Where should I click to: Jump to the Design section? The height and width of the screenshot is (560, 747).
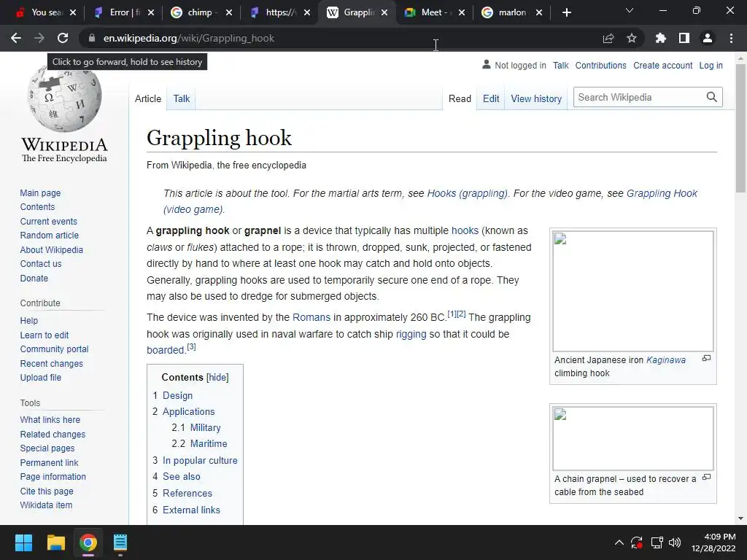178,395
